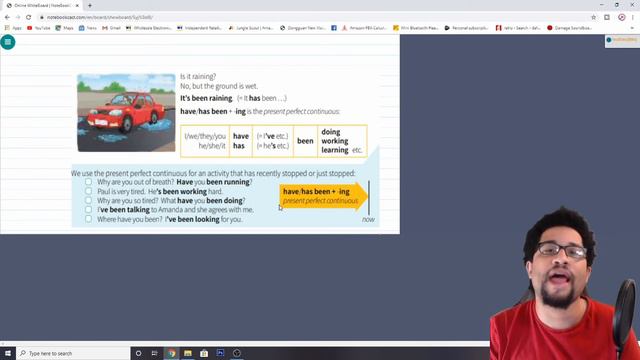
Task: Open the Chrome profile avatar
Action: tap(622, 17)
